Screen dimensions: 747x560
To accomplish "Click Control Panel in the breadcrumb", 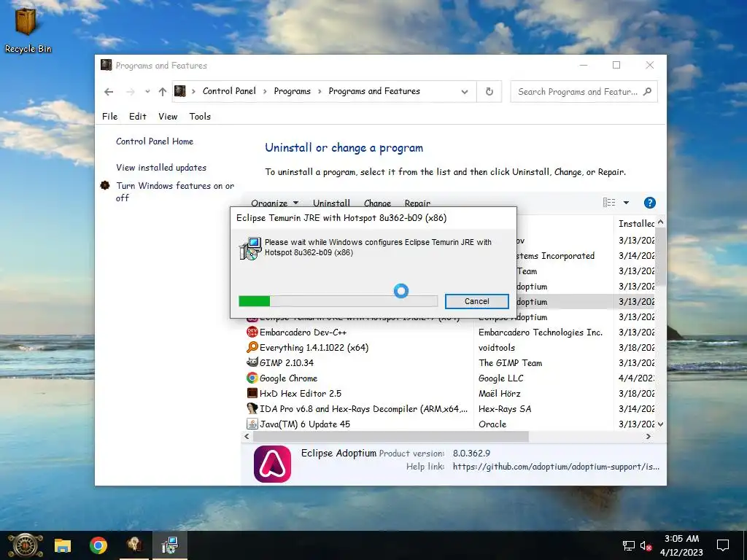I will [229, 91].
